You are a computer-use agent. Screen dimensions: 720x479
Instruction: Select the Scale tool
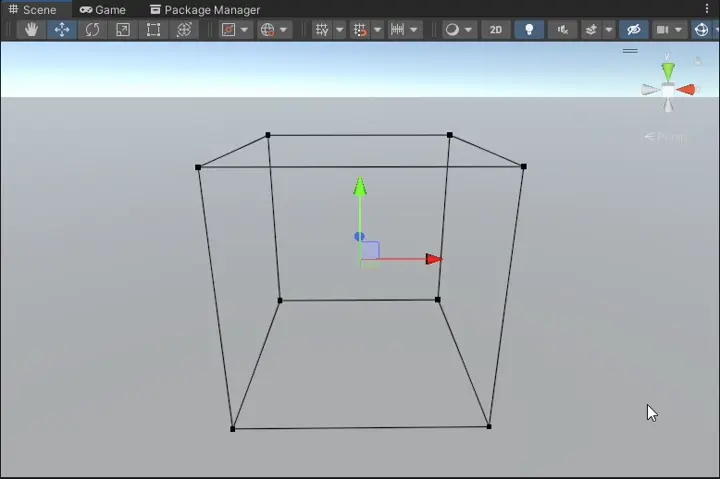point(123,30)
